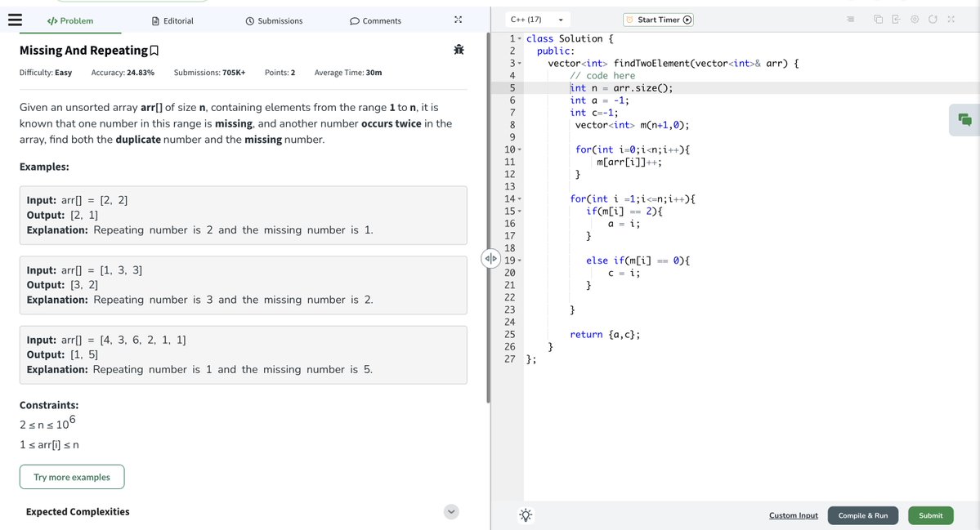Screen dimensions: 980x530
Task: Fold the first for loop at line 10
Action: pyautogui.click(x=519, y=149)
